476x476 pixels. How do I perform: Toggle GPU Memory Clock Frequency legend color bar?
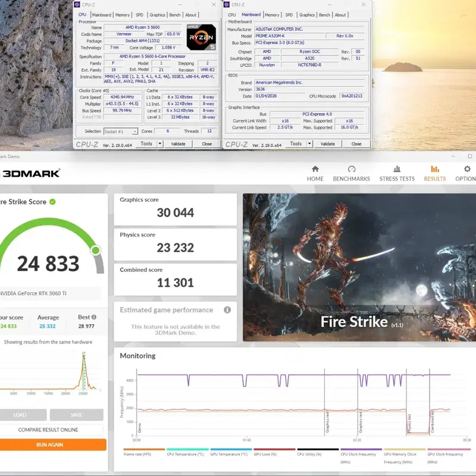coord(405,449)
